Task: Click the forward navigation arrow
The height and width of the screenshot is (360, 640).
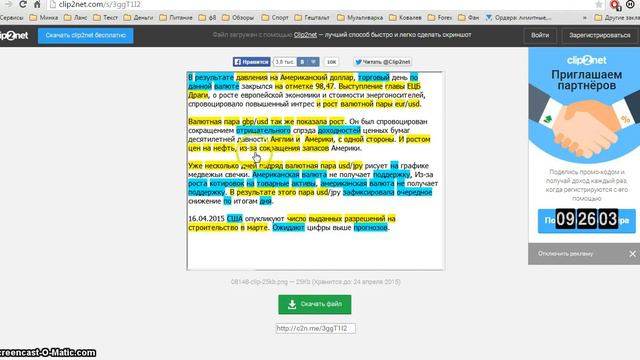Action: pyautogui.click(x=8, y=4)
